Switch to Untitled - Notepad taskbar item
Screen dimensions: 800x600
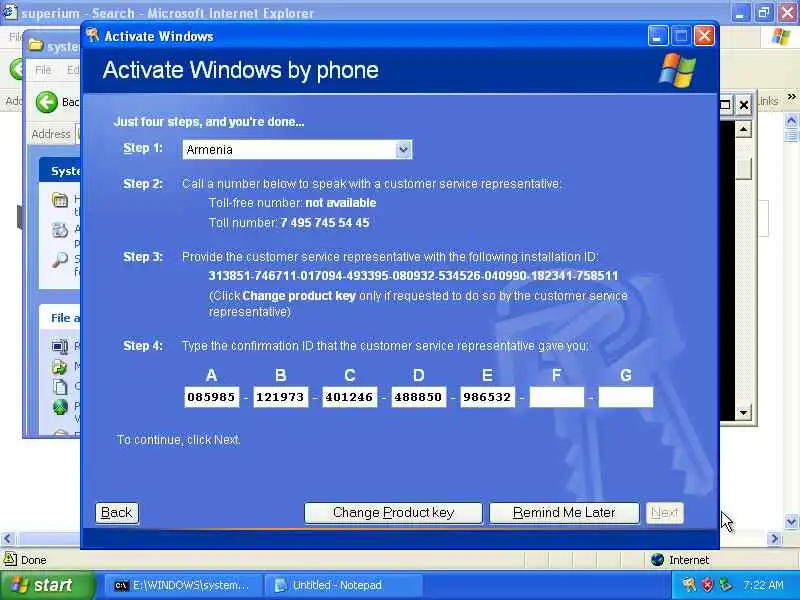344,585
